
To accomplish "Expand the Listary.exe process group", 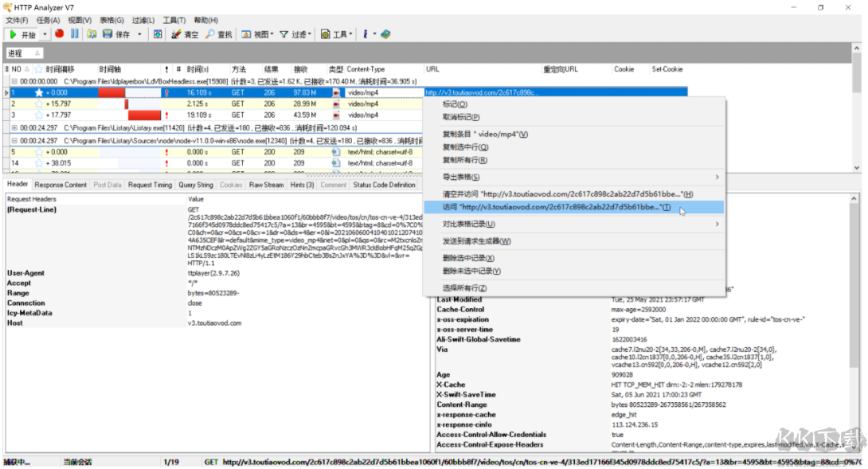I will [14, 127].
